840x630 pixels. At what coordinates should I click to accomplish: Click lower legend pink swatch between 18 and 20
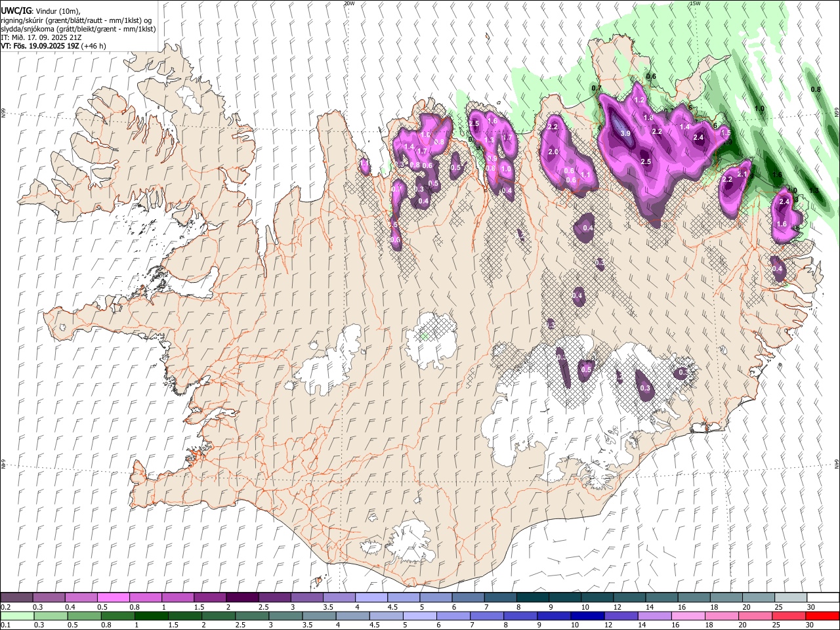coord(722,616)
